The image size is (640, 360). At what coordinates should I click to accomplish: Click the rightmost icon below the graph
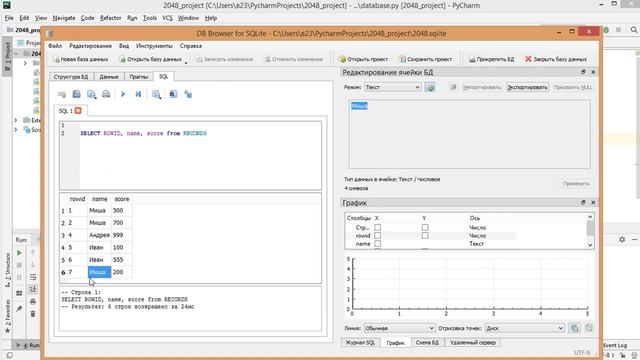pyautogui.click(x=589, y=328)
